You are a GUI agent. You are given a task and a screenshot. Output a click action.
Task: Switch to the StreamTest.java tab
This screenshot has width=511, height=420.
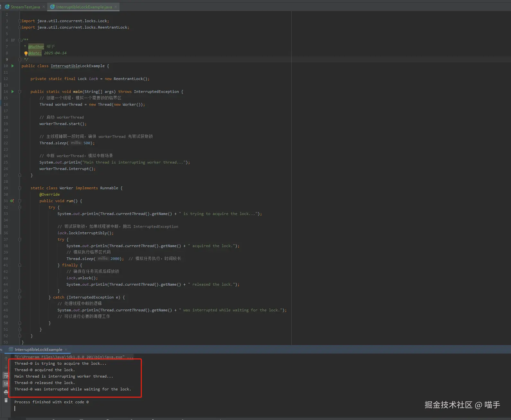25,7
